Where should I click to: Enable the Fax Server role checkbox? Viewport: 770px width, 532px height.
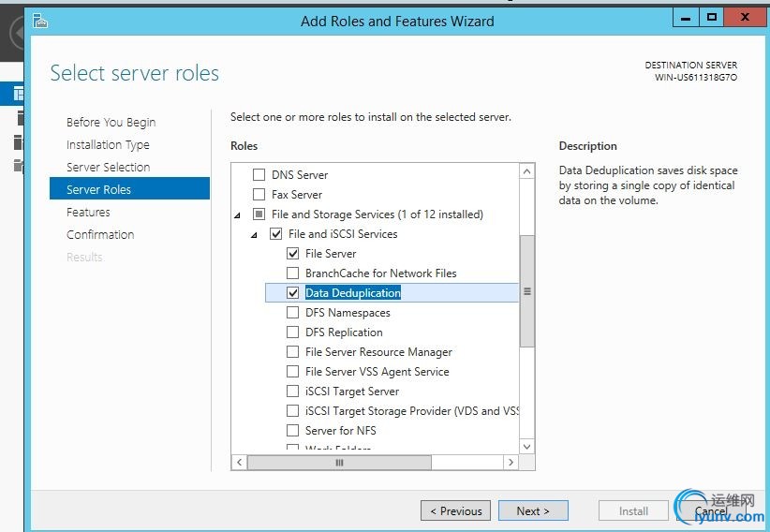(x=259, y=195)
